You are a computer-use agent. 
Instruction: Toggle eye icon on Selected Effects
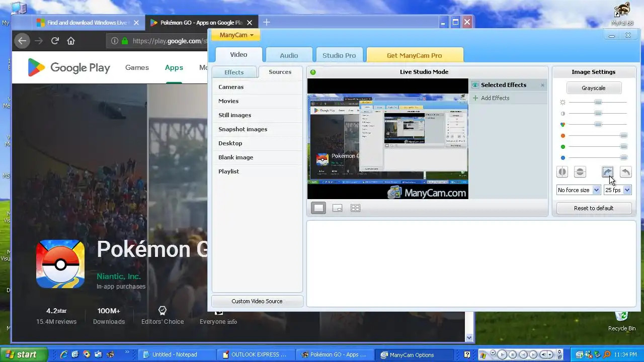475,85
